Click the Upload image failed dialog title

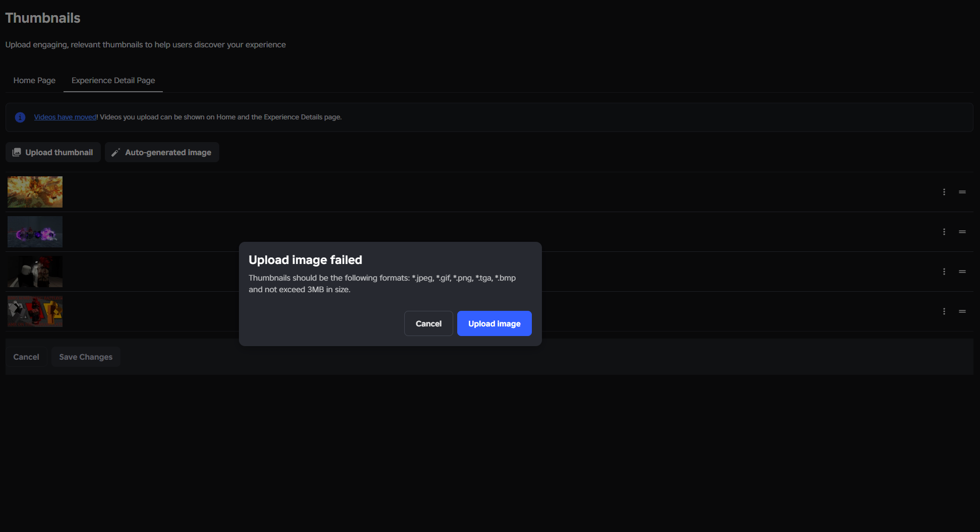coord(305,260)
